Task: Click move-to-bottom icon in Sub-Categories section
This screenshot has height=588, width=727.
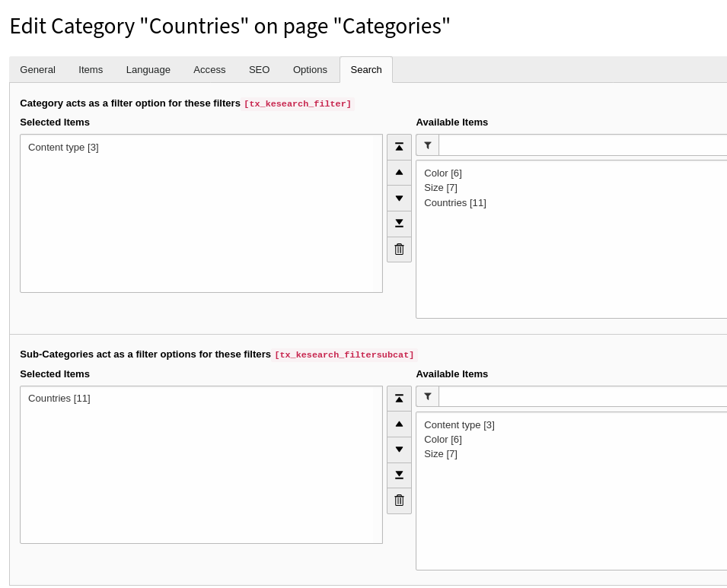Action: 399,475
